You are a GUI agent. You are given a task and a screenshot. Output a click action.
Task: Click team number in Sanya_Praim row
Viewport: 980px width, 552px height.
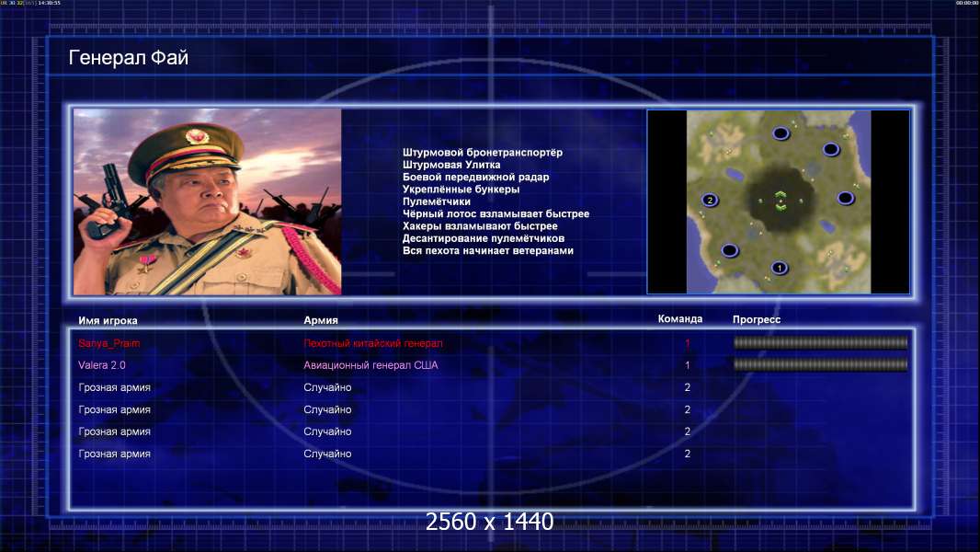(x=687, y=343)
